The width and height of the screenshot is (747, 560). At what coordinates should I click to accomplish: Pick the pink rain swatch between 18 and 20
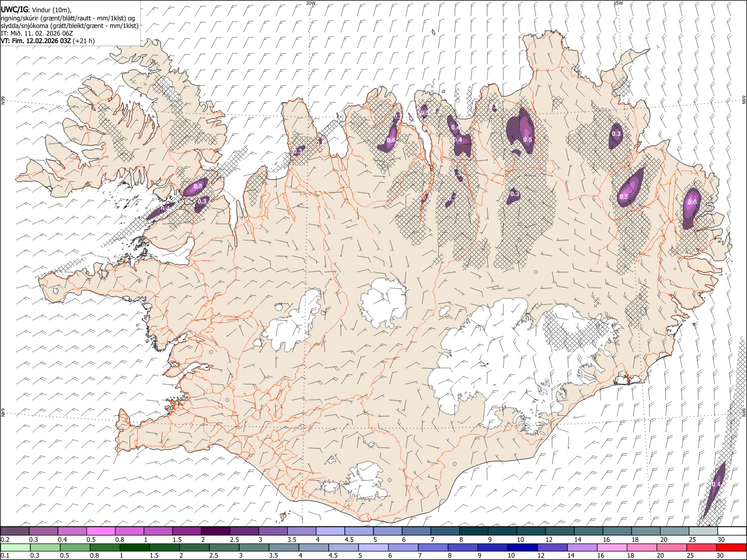pyautogui.click(x=641, y=547)
